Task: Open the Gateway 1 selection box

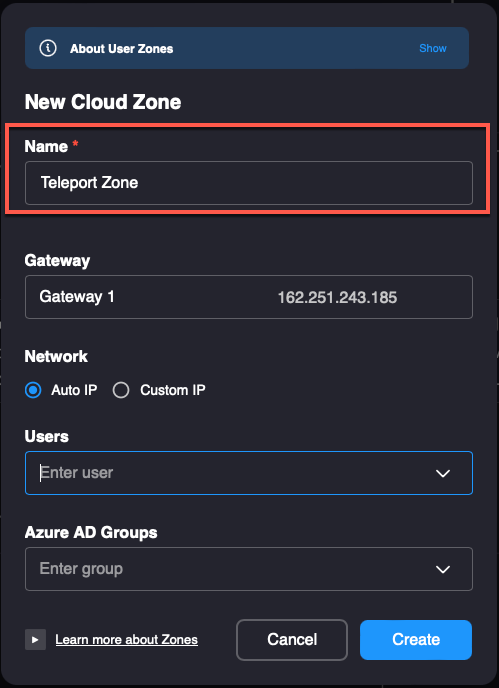Action: coord(249,297)
